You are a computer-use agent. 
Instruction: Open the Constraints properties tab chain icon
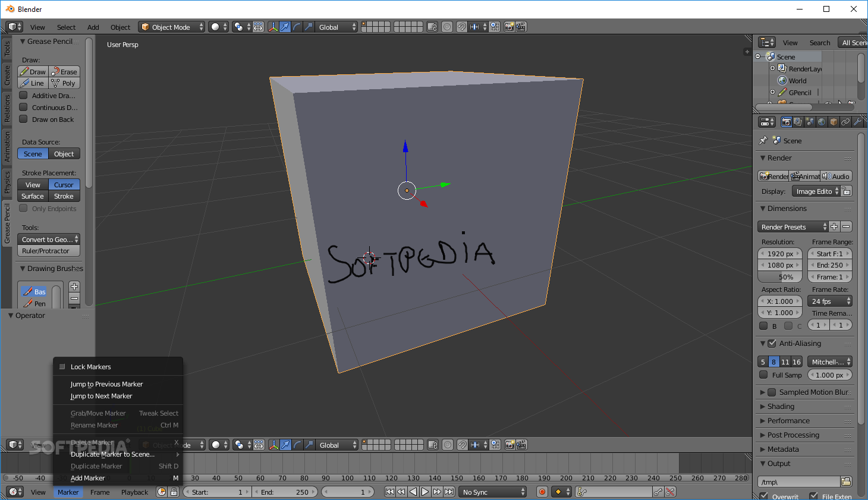tap(845, 122)
